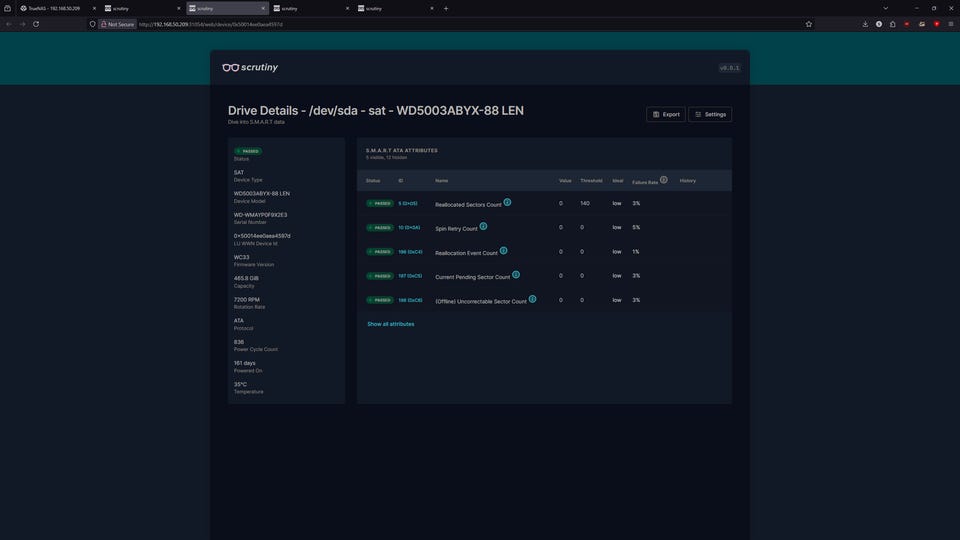The height and width of the screenshot is (540, 960).
Task: Click info icon next to Spin Retry Count
Action: click(x=483, y=227)
